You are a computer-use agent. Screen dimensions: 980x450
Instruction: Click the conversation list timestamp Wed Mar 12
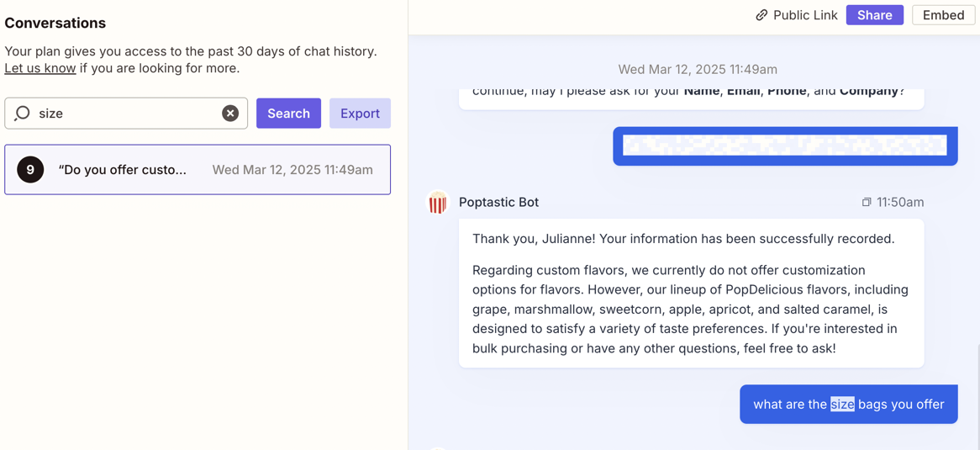pos(292,170)
